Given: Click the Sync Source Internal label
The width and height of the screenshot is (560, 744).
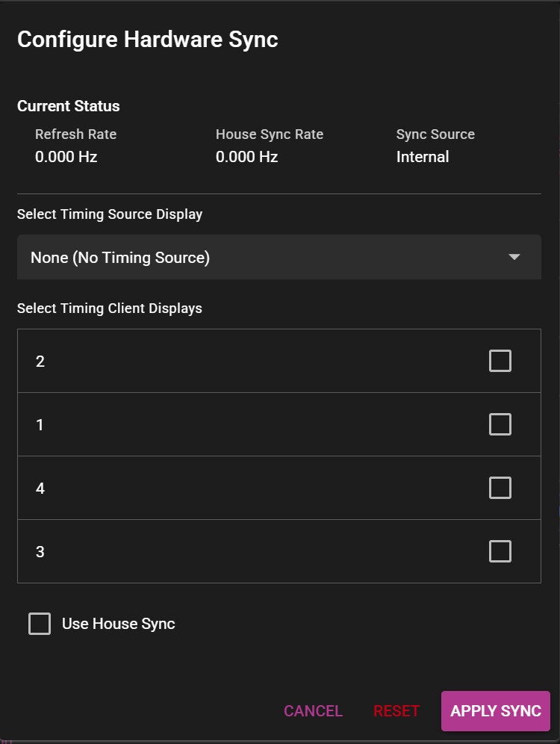Looking at the screenshot, I should (423, 157).
